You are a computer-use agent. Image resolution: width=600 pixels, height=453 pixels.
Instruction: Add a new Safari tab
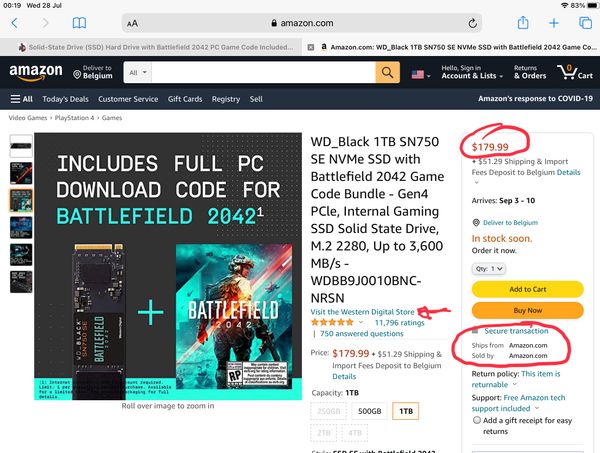pos(554,23)
